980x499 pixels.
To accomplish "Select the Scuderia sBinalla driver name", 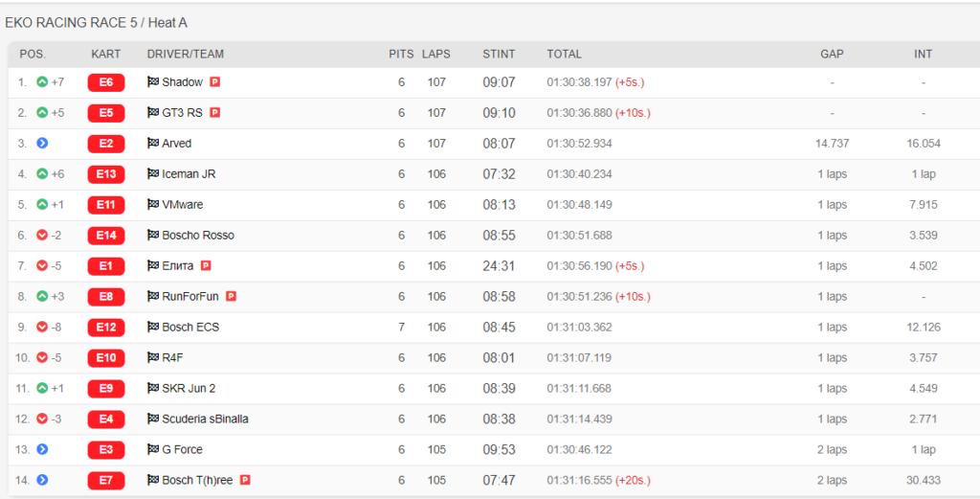I will [x=205, y=419].
